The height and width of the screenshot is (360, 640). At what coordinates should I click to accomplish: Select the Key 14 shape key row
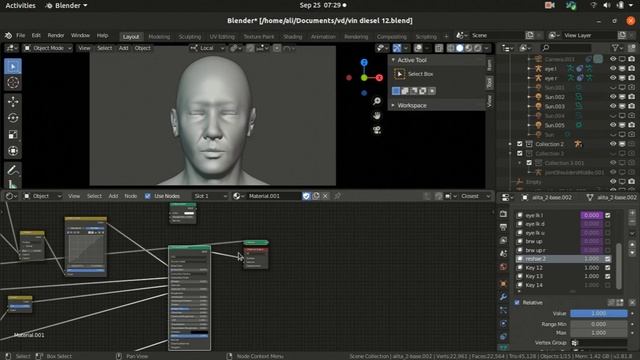point(563,285)
